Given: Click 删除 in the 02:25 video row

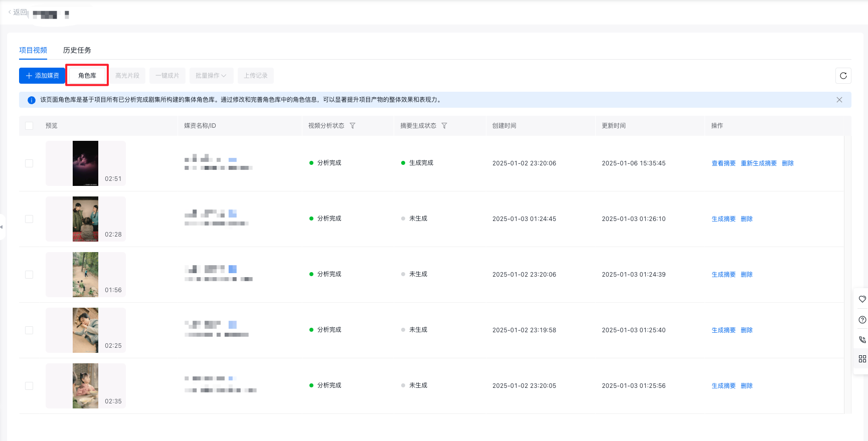Looking at the screenshot, I should click(x=747, y=330).
